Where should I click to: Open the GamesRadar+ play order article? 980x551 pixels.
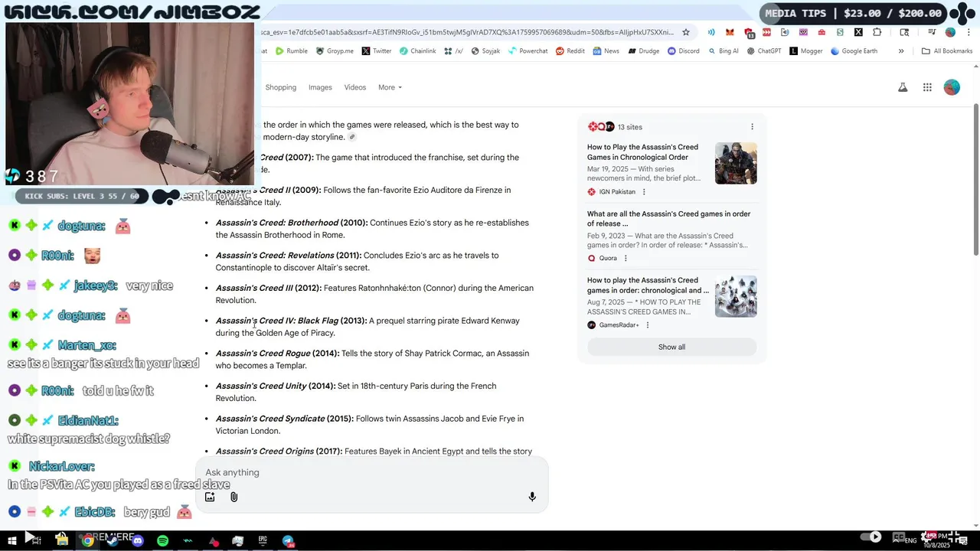tap(648, 285)
